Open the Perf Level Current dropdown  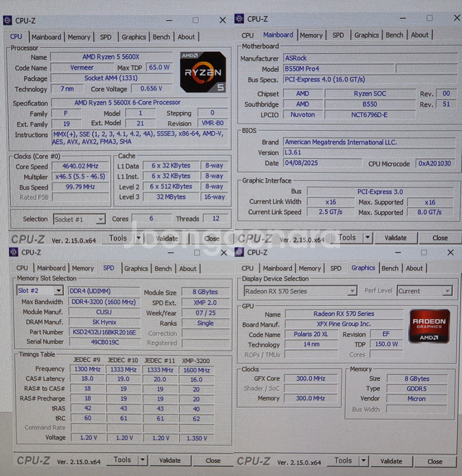[x=424, y=291]
